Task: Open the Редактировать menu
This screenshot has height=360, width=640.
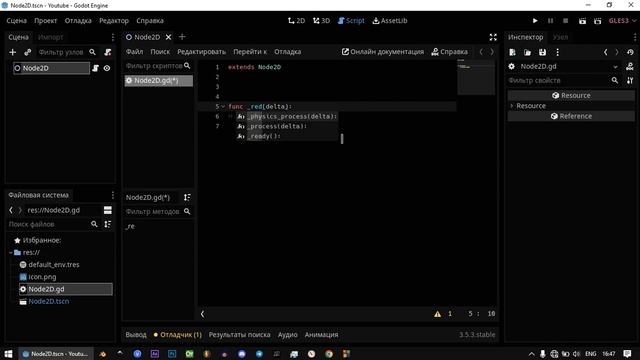Action: pyautogui.click(x=201, y=52)
